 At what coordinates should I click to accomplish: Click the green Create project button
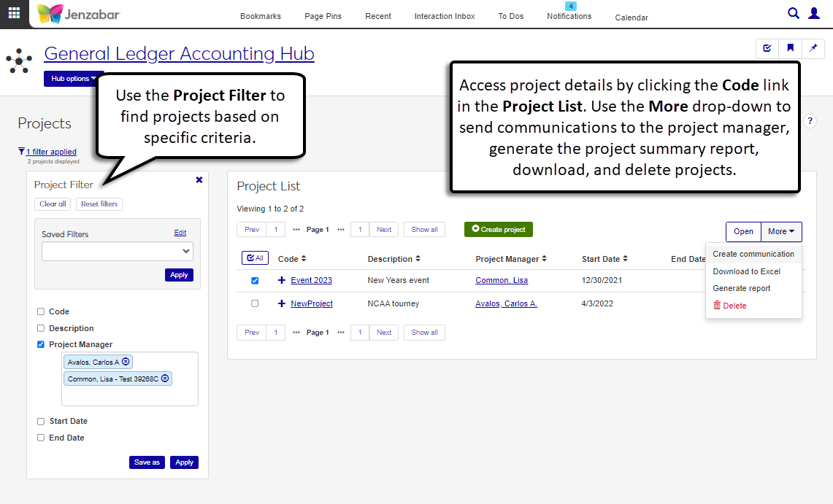click(x=499, y=229)
